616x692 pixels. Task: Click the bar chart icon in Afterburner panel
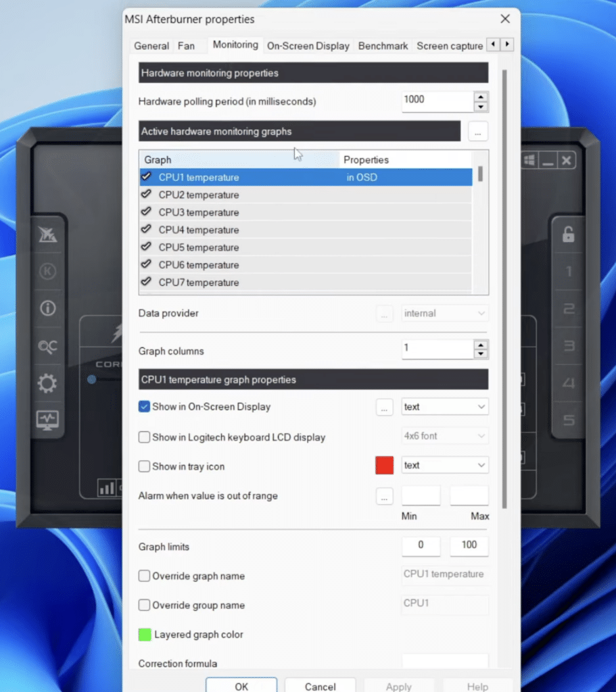[107, 488]
